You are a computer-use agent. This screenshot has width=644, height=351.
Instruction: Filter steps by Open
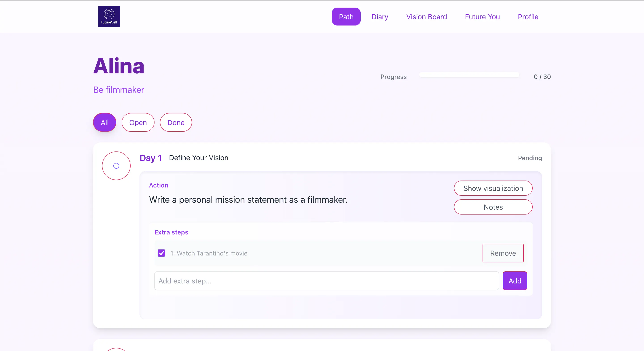(x=138, y=122)
